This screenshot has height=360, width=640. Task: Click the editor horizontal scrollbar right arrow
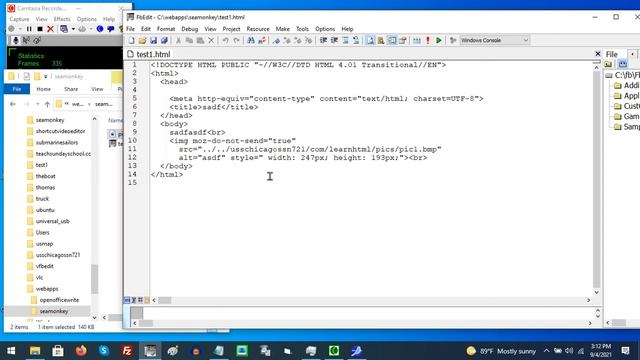click(x=589, y=300)
